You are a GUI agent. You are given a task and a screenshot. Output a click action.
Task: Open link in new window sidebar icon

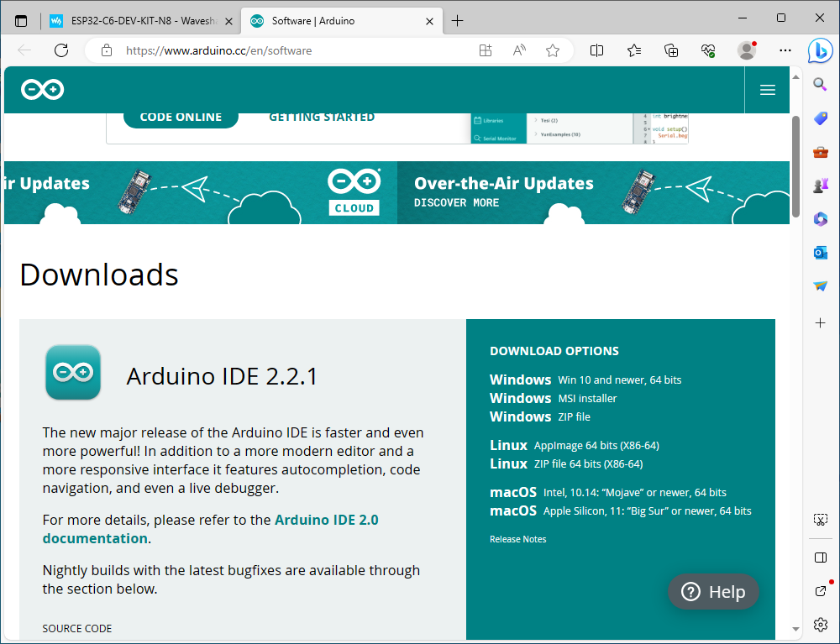(x=820, y=591)
